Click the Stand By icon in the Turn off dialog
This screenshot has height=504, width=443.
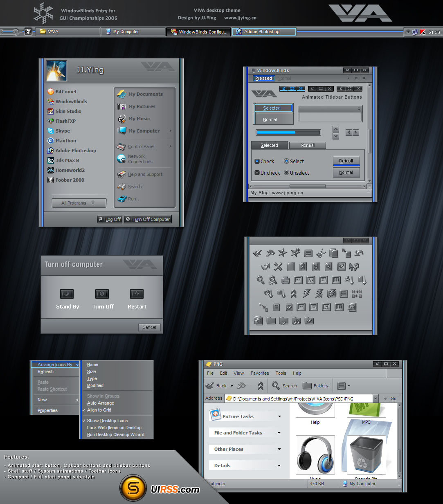click(67, 294)
